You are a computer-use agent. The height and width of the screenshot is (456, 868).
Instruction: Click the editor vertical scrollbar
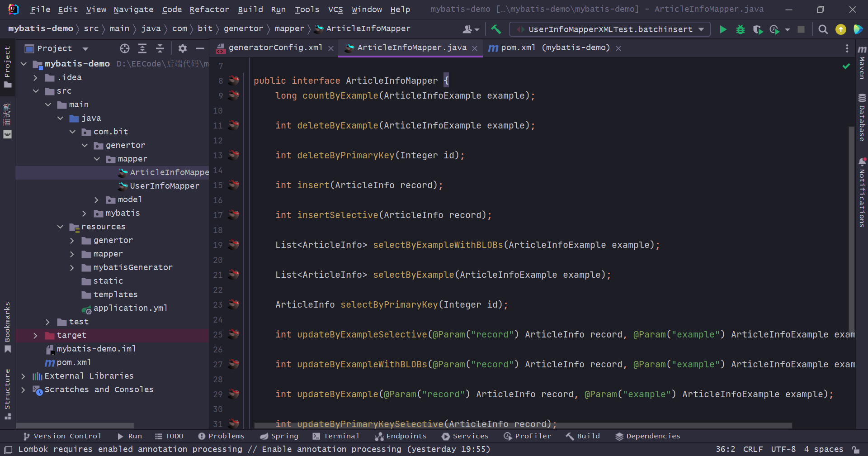click(x=851, y=231)
